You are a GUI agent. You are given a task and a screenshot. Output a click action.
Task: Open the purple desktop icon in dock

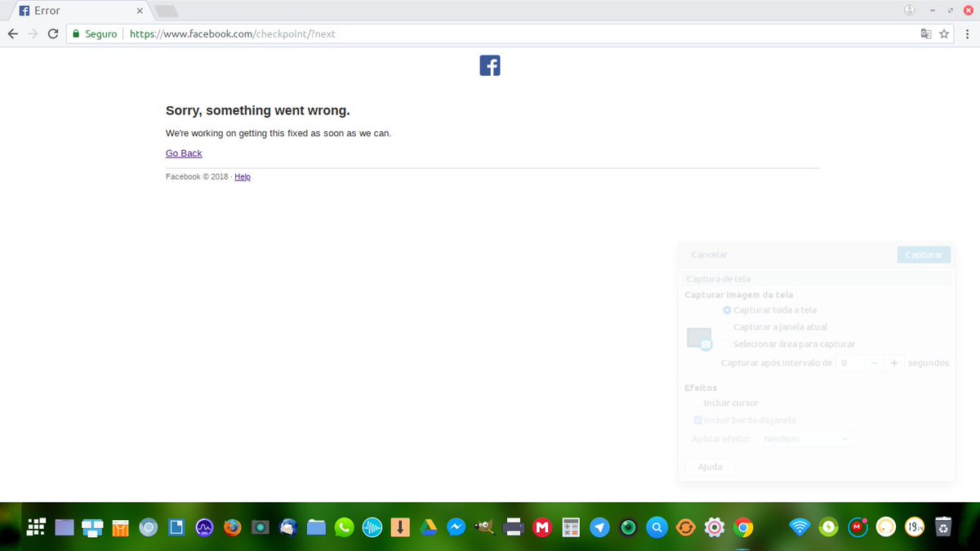click(x=65, y=527)
